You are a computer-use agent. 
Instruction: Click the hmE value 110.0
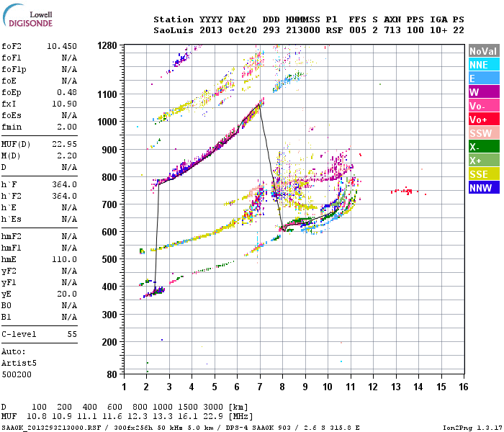pos(64,259)
